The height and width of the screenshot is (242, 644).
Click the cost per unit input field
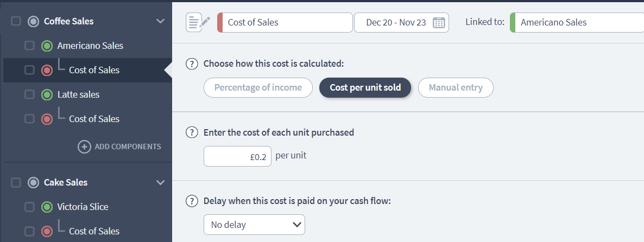click(x=237, y=156)
